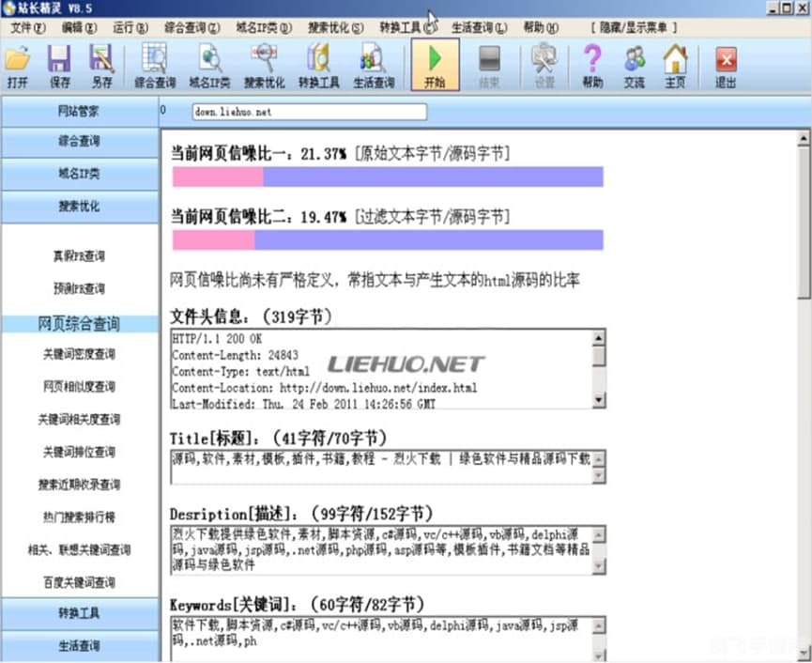Click the 信噪比一 progress bar
812x663 pixels.
click(x=387, y=177)
